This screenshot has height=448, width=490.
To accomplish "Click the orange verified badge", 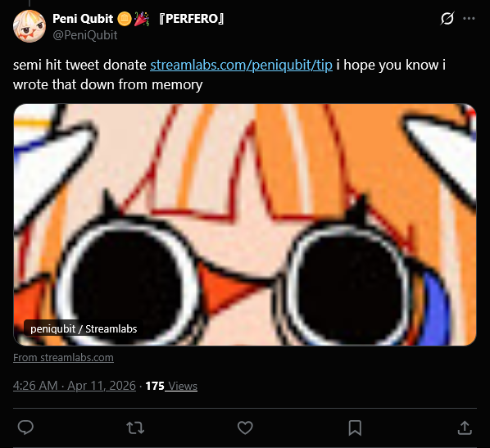I will (125, 19).
